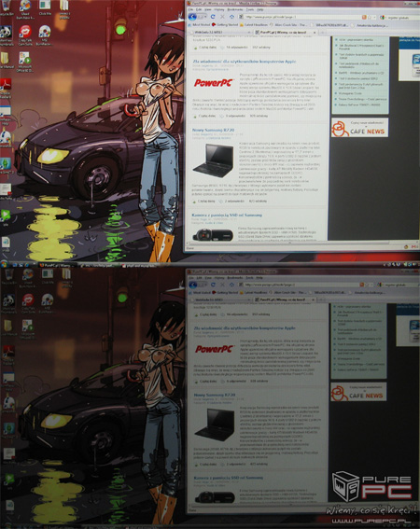420x529 pixels.
Task: Click the Home icon in brighter browser toolbar
Action: coord(231,17)
